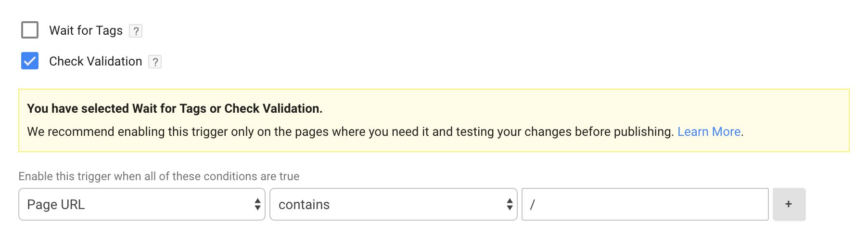
Task: Click the blue checkmark in Check Validation box
Action: click(30, 61)
